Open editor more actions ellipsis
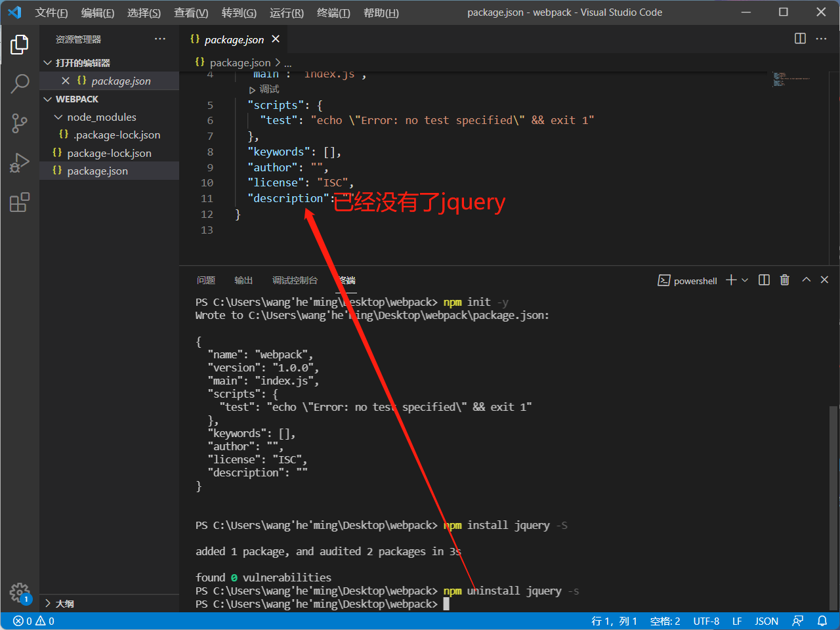The height and width of the screenshot is (630, 840). pyautogui.click(x=821, y=39)
